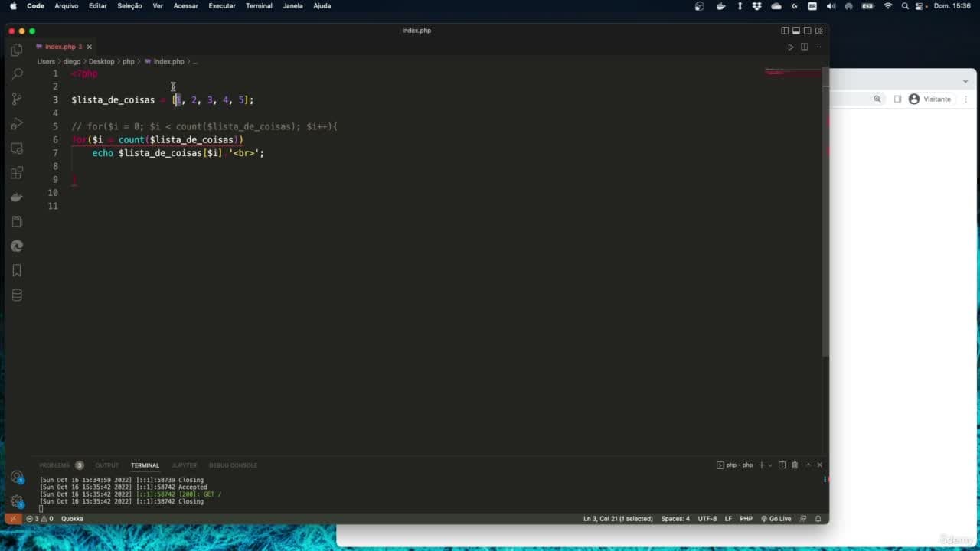Click the remote window indicator in status bar
Viewport: 980px width, 551px height.
[x=12, y=519]
